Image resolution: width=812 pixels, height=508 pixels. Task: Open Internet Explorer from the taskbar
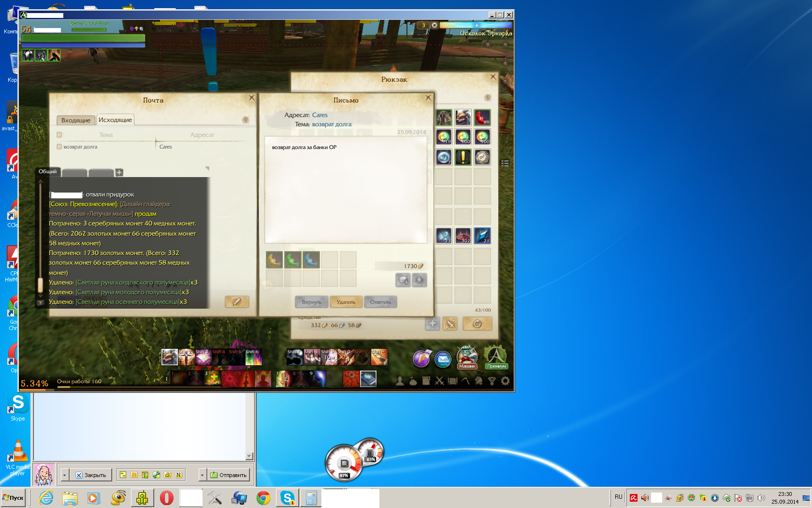point(46,498)
